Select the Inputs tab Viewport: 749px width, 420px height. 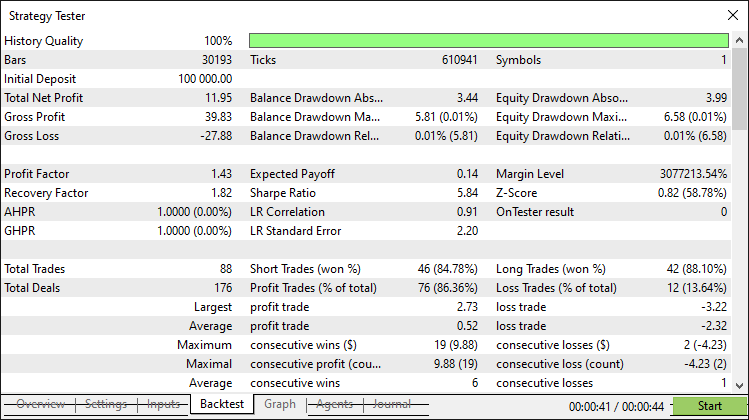click(x=163, y=404)
